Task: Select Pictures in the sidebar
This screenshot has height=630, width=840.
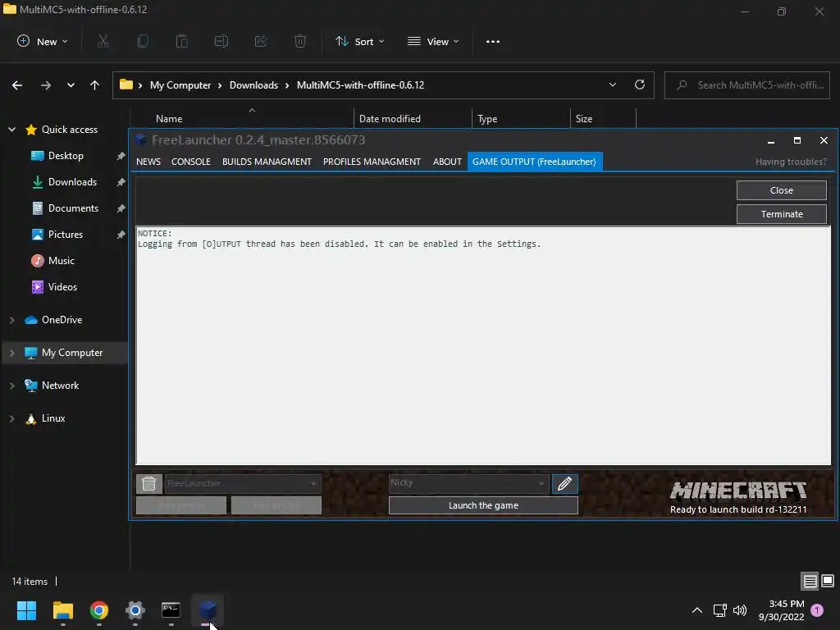Action: tap(66, 235)
